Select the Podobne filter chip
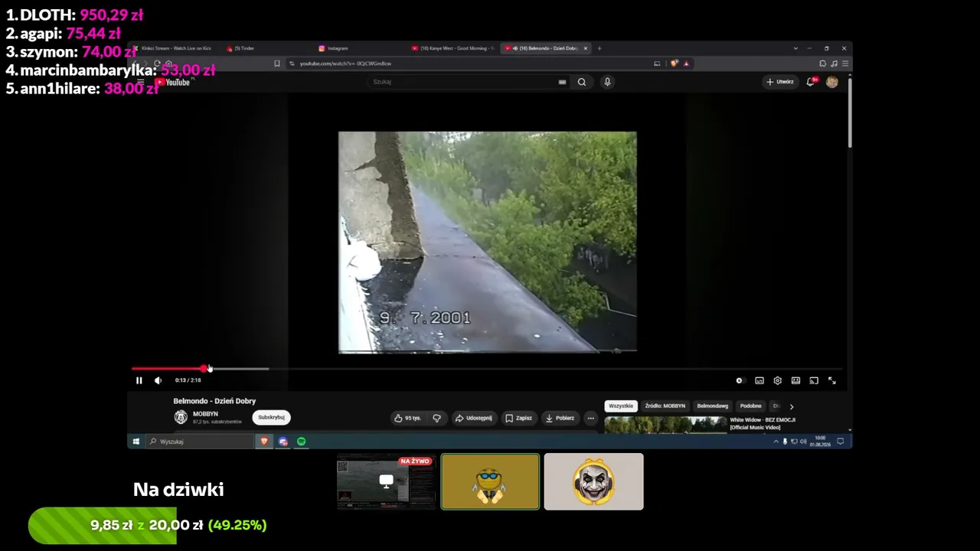Screen dimensions: 980x551 (x=750, y=406)
